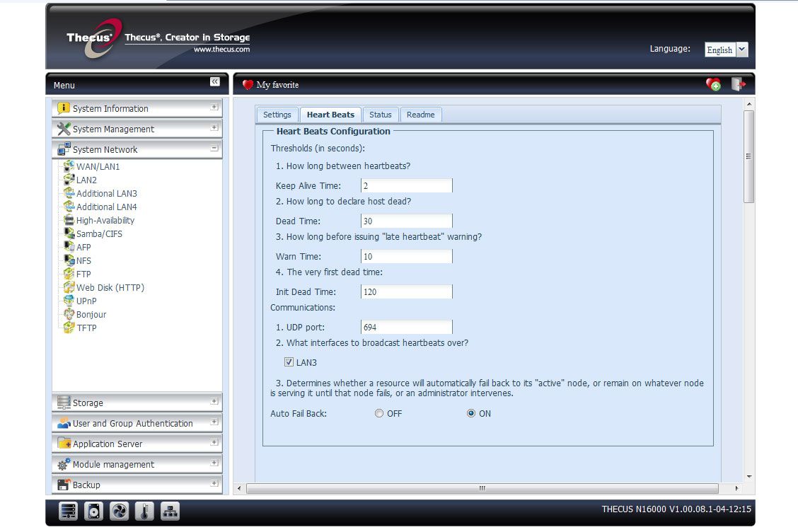The width and height of the screenshot is (798, 532).
Task: Click the System Management tools icon
Action: pos(64,129)
